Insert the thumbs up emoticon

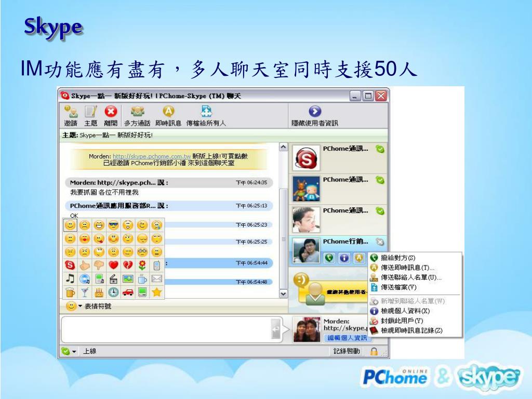[85, 265]
